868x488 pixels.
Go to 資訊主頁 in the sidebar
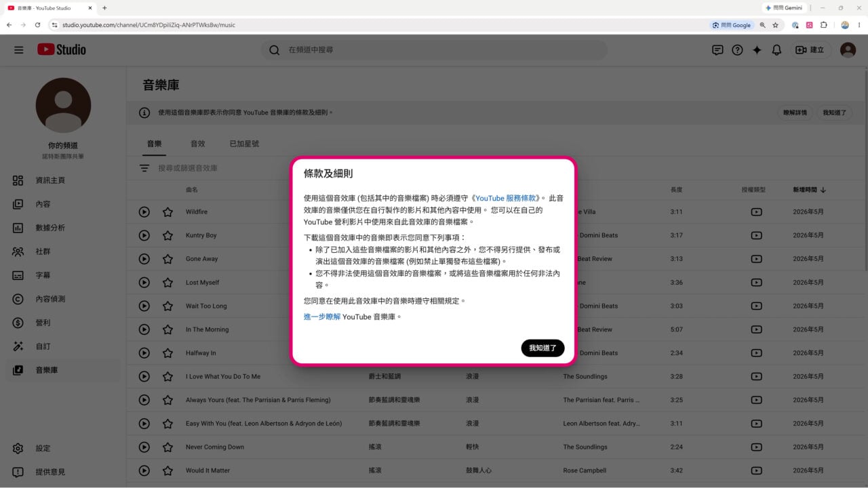pos(62,180)
